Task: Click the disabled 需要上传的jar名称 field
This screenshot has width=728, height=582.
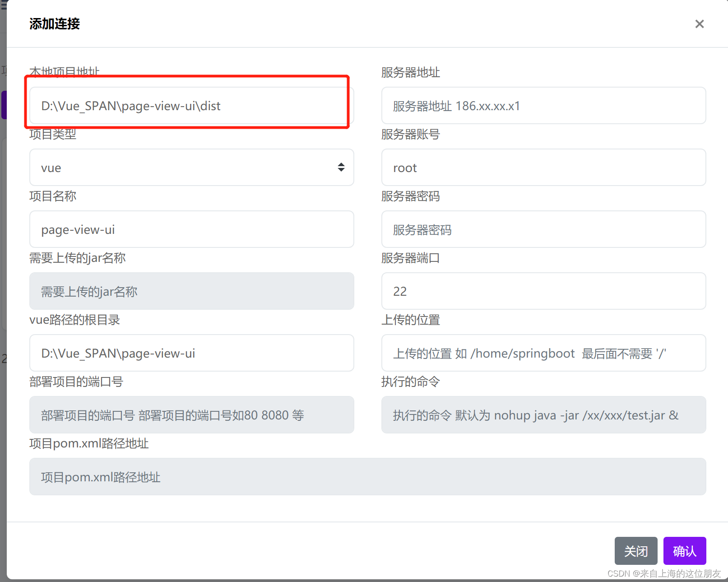Action: tap(191, 291)
